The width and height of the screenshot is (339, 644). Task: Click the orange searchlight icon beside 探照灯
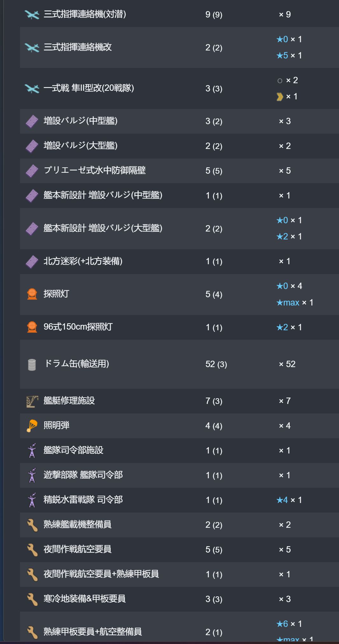click(x=32, y=294)
